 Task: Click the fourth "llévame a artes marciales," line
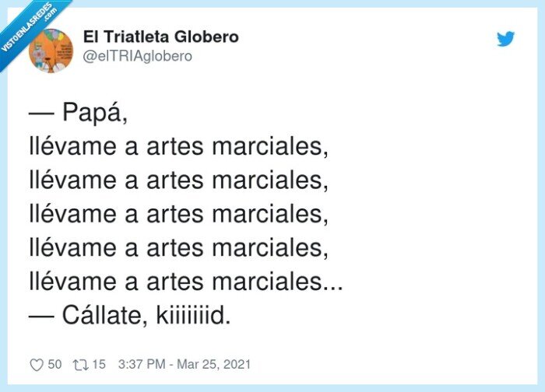click(178, 248)
